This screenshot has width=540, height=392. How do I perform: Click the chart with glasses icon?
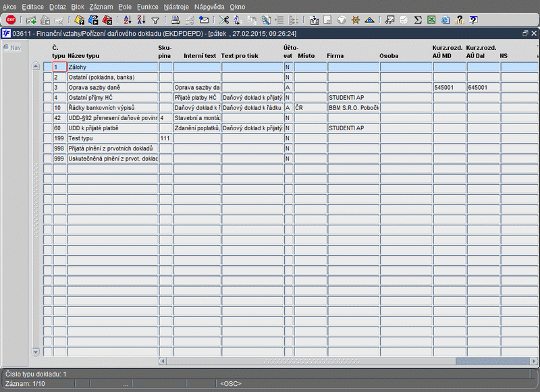pos(390,20)
